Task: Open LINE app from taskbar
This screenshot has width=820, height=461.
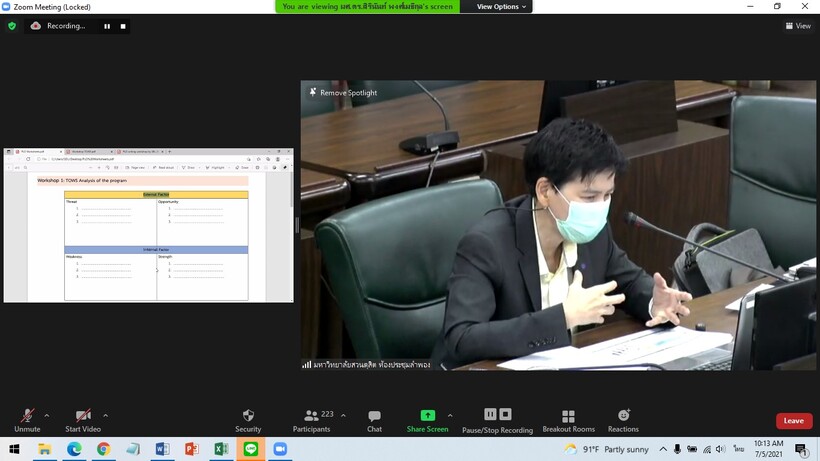Action: [251, 449]
